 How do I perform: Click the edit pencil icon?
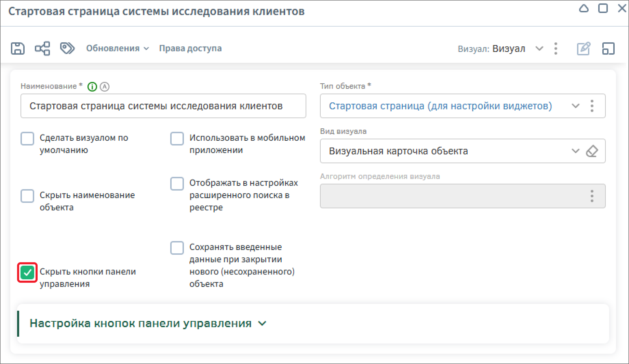583,48
